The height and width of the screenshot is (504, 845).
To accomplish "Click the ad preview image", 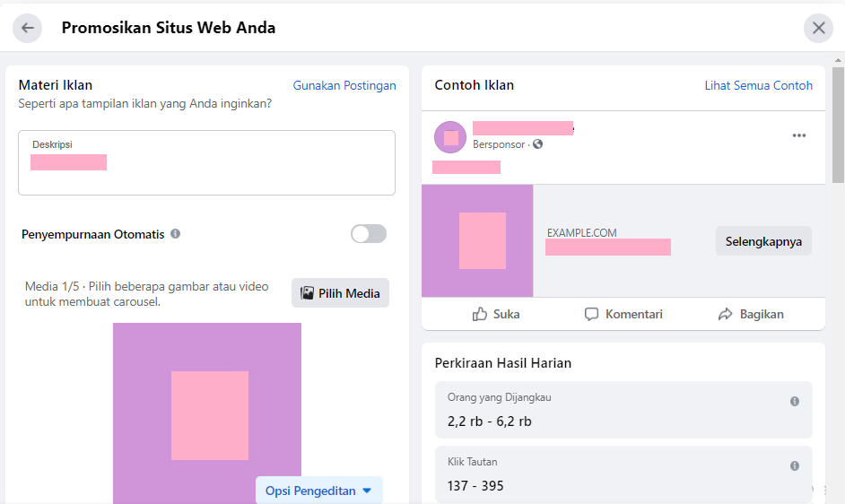I will tap(477, 241).
